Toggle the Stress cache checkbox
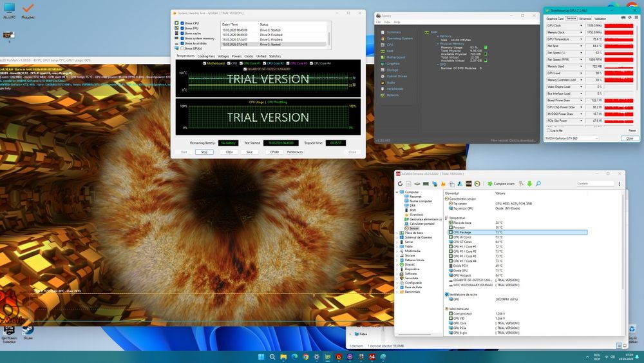This screenshot has width=644, height=363. [x=182, y=34]
